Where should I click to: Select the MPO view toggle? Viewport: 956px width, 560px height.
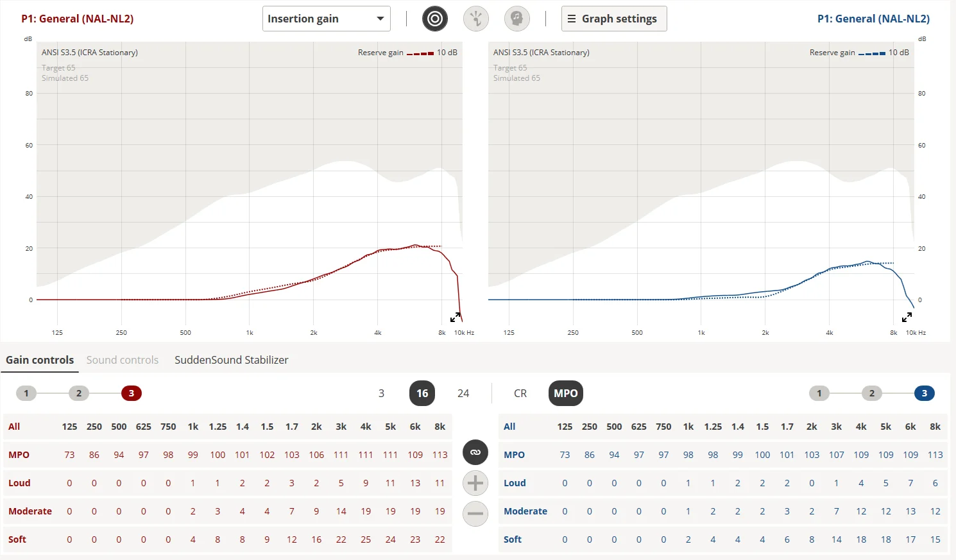tap(566, 393)
